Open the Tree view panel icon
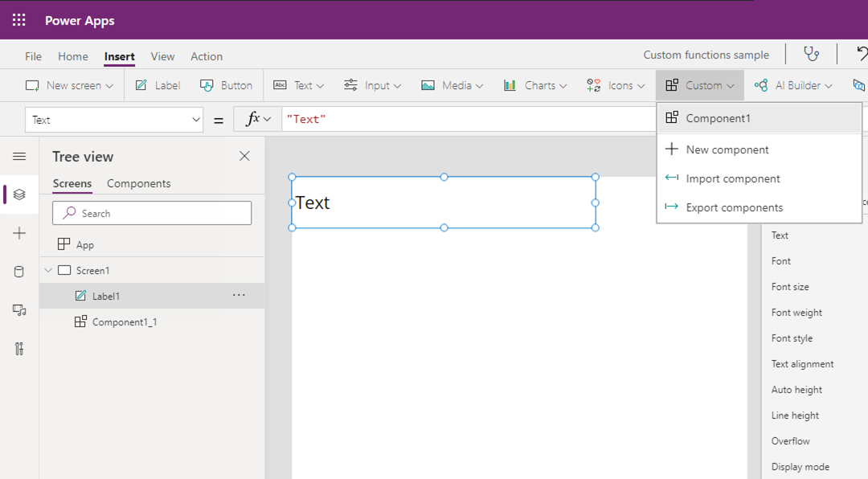The height and width of the screenshot is (479, 868). (18, 194)
